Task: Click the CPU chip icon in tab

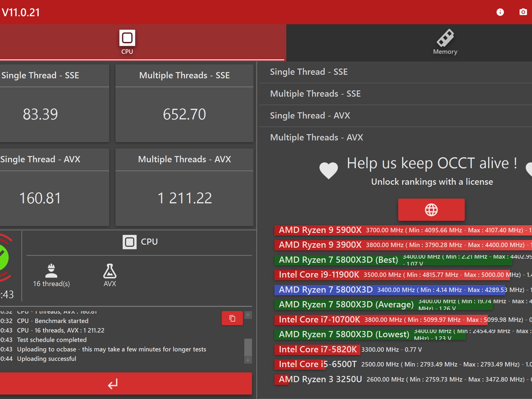Action: [x=127, y=38]
